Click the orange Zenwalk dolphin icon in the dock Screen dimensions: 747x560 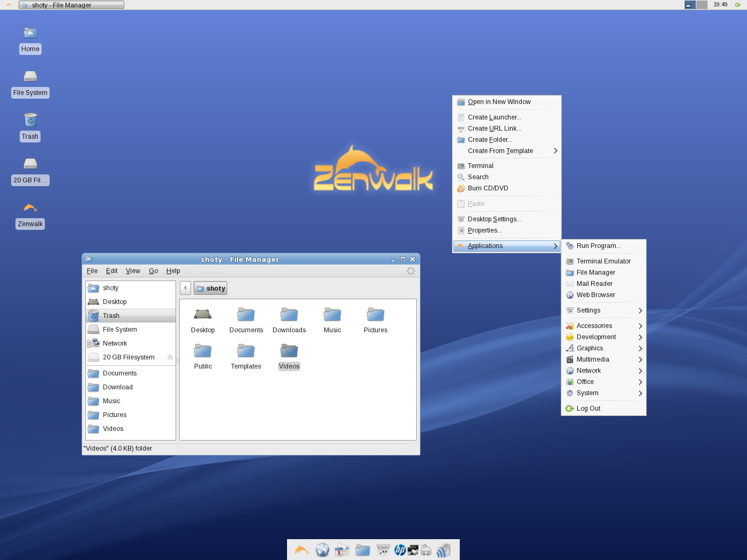pyautogui.click(x=301, y=549)
